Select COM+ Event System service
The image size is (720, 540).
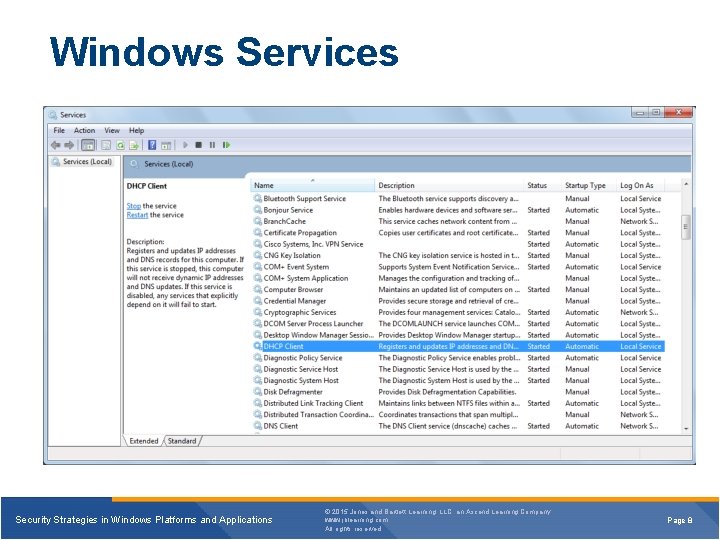point(458,267)
